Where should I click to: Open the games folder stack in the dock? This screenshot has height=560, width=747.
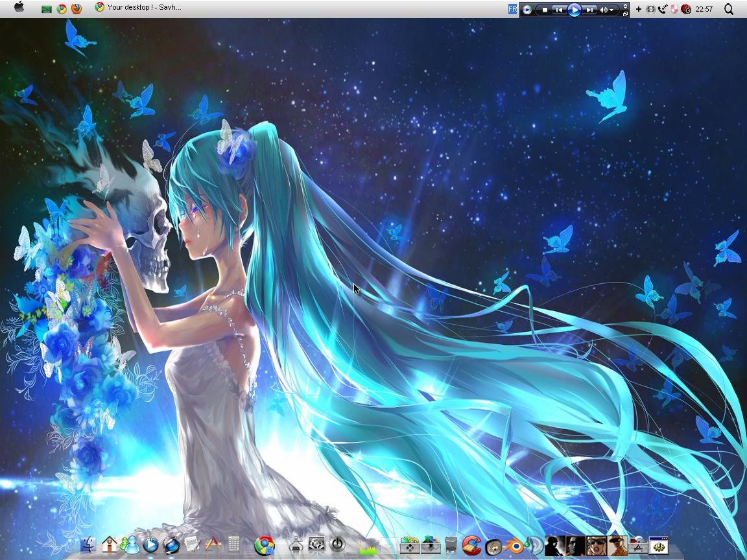(410, 545)
